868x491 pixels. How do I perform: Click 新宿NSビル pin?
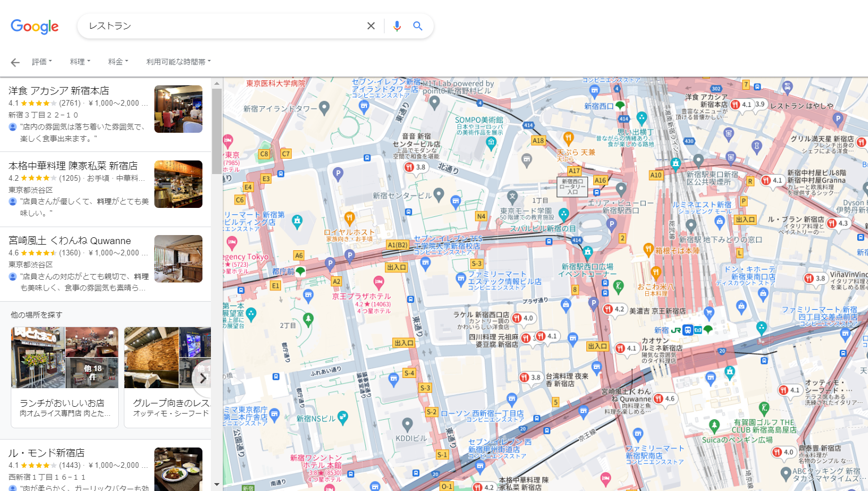[x=343, y=418]
